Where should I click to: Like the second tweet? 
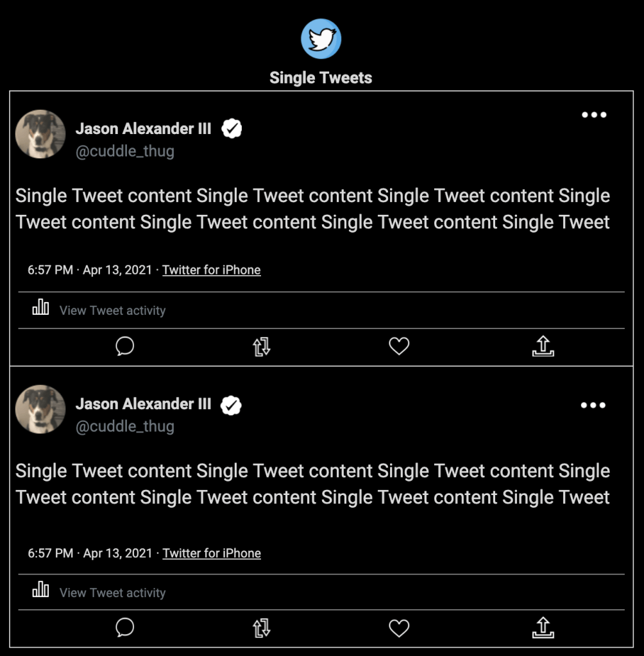399,627
